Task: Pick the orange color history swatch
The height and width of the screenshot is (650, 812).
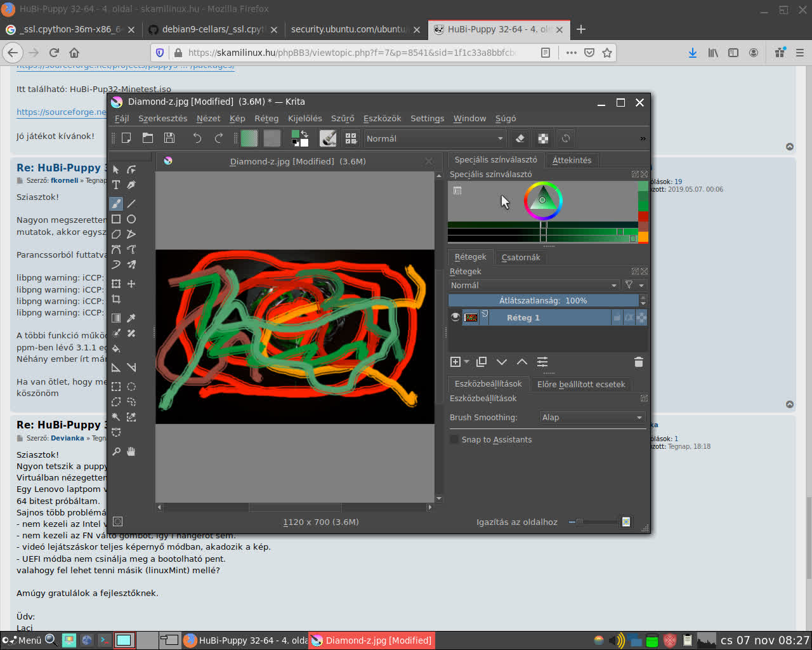Action: (x=643, y=237)
